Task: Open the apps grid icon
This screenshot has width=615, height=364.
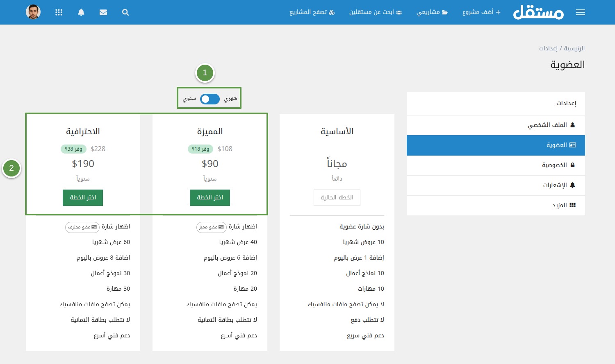Action: (59, 12)
